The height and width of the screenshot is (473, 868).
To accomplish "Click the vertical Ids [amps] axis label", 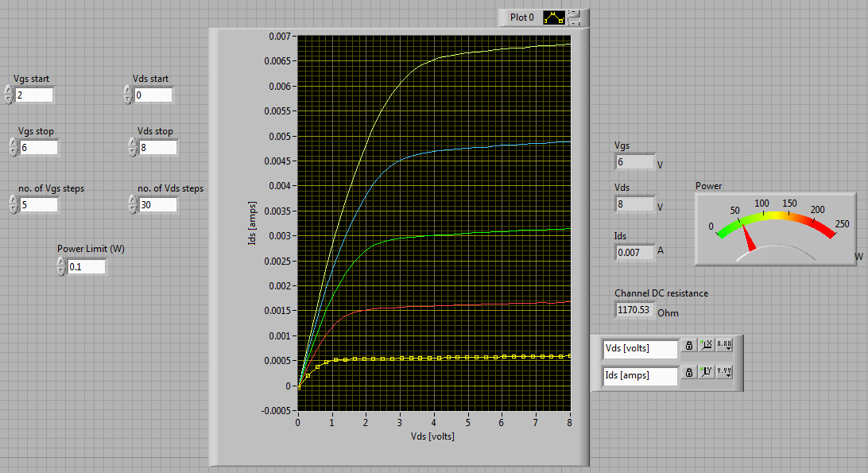I will 253,223.
